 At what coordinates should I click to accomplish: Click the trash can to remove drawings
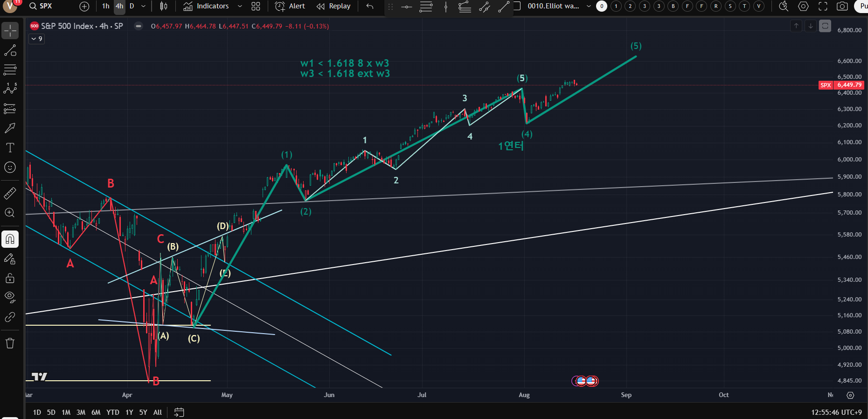(10, 343)
